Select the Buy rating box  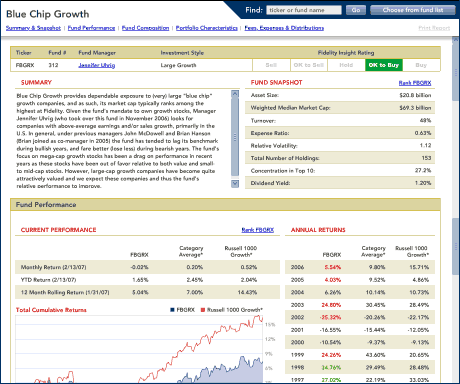(x=421, y=65)
